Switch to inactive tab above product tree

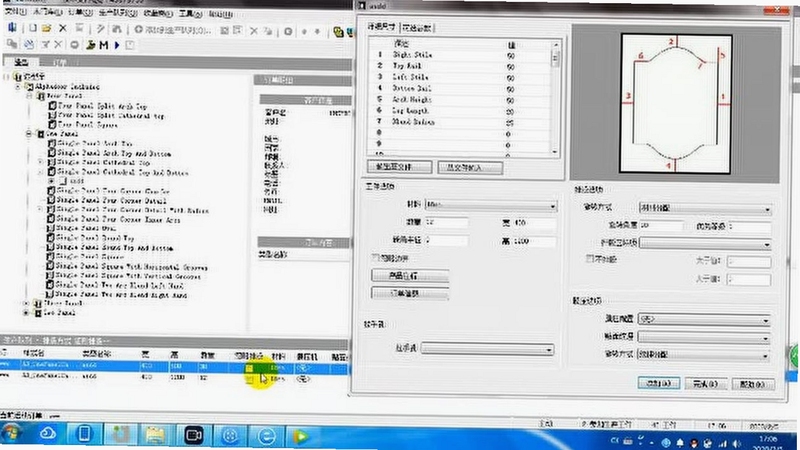pos(60,63)
